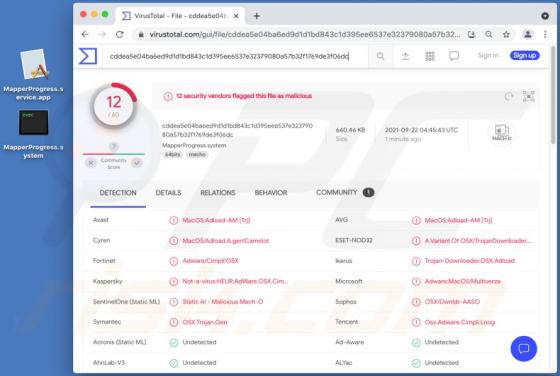Click the community score question mark icon
Image resolution: width=560 pixels, height=376 pixels.
tap(114, 146)
